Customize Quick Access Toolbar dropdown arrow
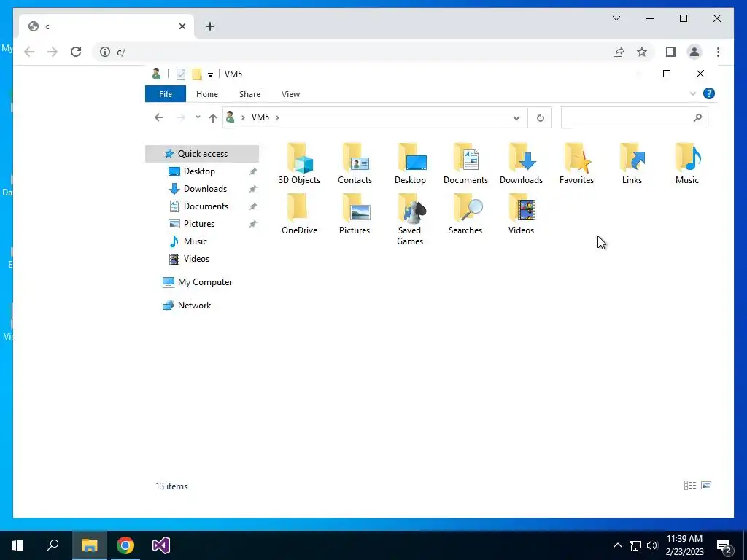 tap(210, 75)
